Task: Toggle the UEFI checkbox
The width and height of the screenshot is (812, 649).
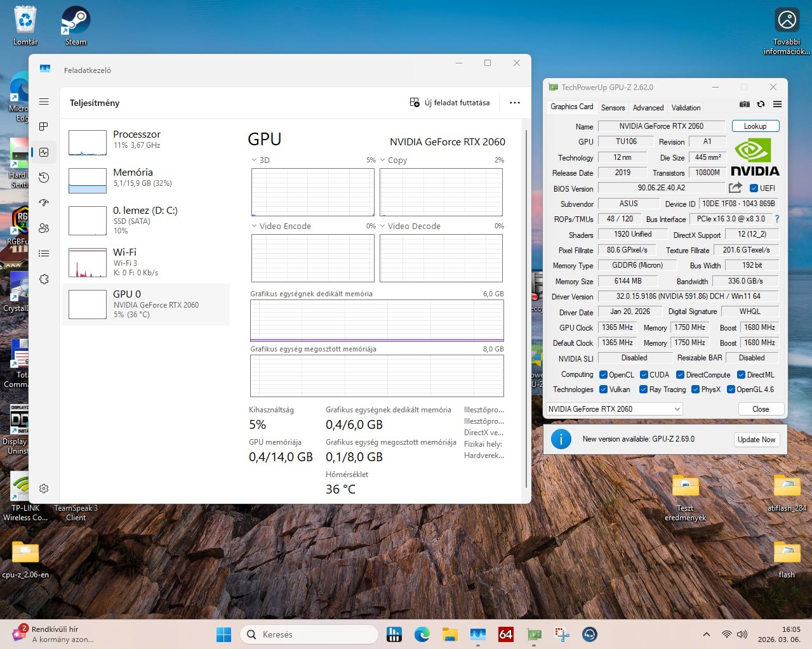Action: coord(754,188)
